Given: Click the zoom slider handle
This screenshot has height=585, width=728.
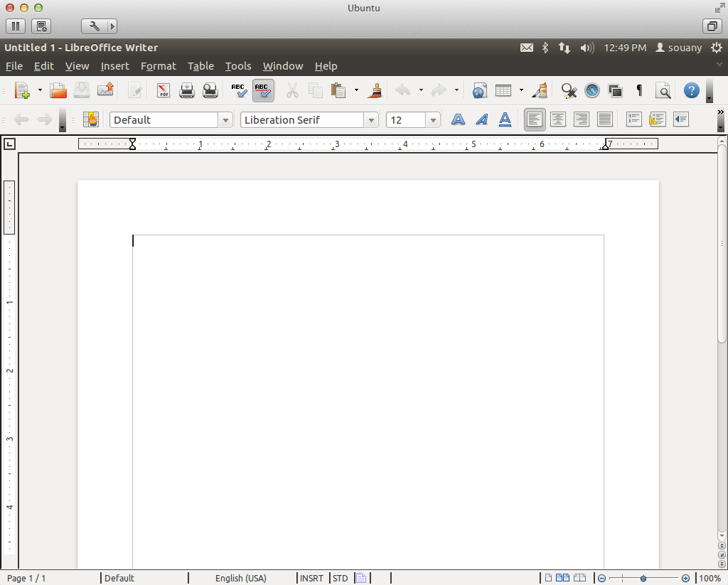Looking at the screenshot, I should coord(643,578).
